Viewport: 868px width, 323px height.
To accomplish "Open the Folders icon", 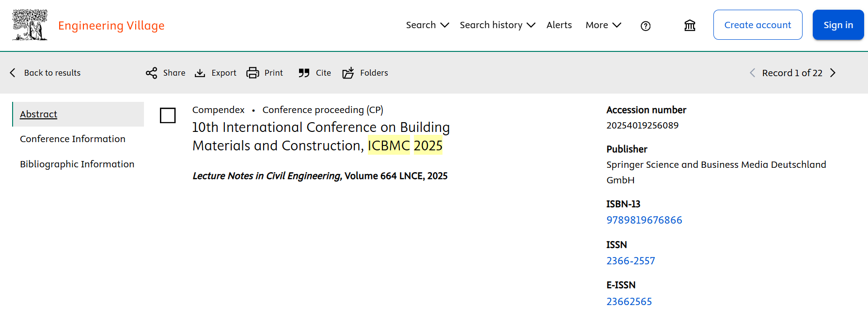I will [x=348, y=73].
